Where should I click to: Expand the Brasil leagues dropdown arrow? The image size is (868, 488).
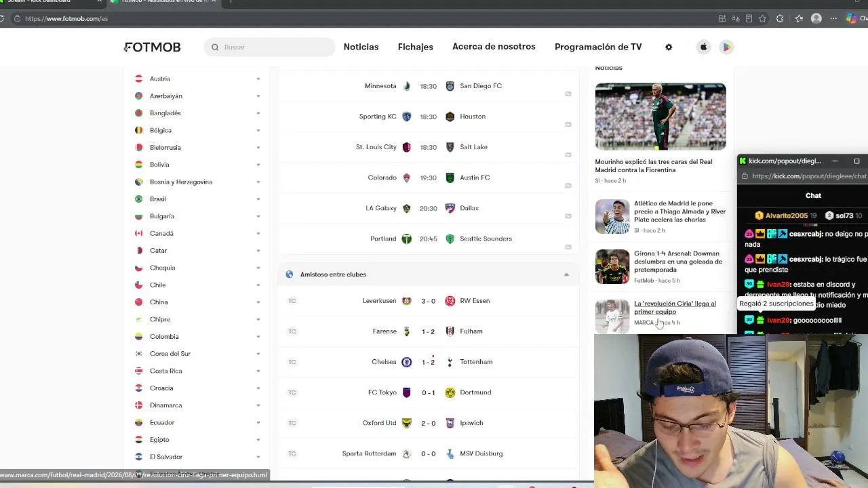258,199
